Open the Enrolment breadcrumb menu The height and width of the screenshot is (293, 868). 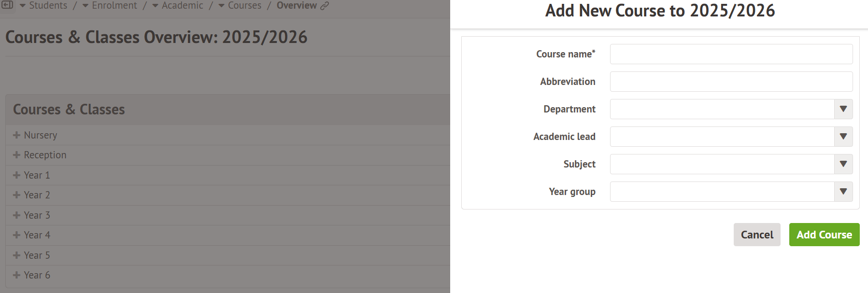(109, 6)
